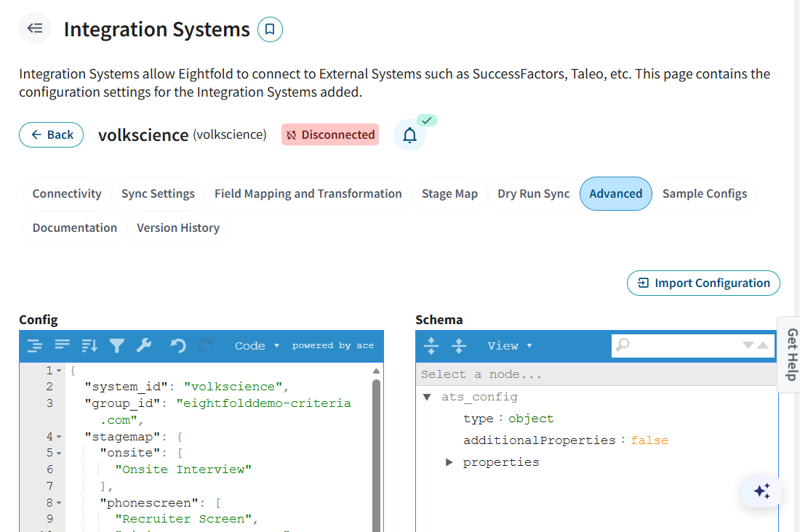
Task: Bookmark the Integration Systems page
Action: [270, 30]
